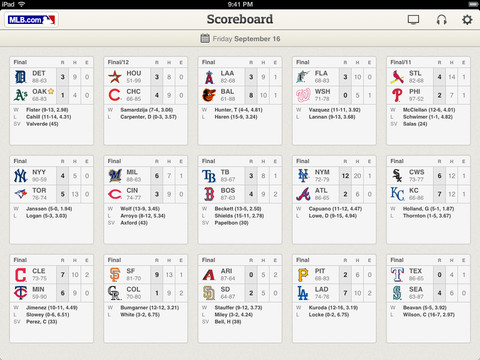Tap the Toronto Blue Jays logo

pyautogui.click(x=20, y=194)
